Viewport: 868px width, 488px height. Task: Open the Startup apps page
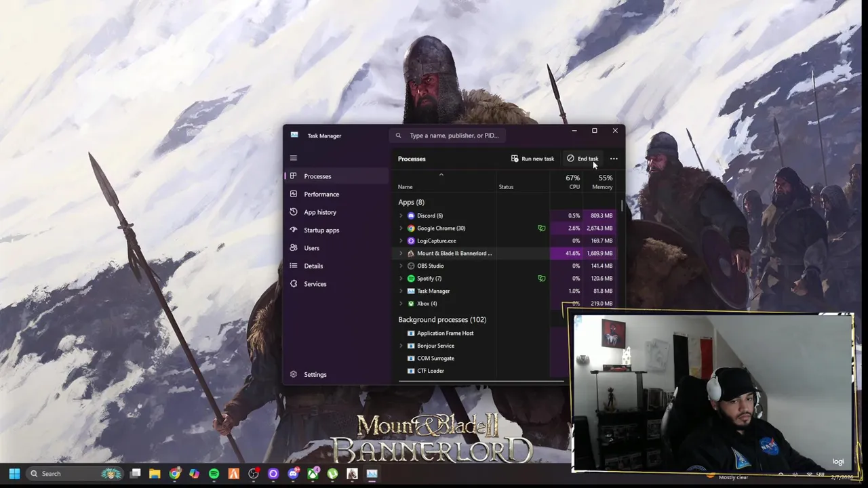click(336, 230)
